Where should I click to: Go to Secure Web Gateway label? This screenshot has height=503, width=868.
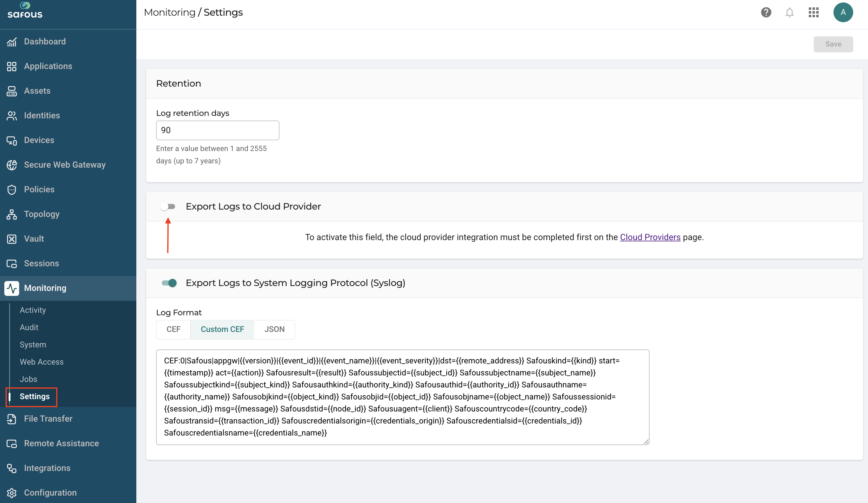click(65, 165)
